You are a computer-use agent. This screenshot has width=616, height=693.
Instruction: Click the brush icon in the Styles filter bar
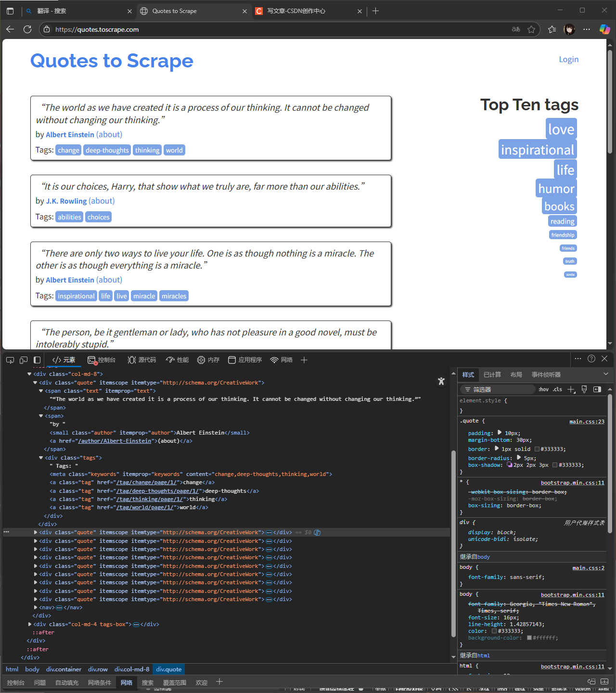[584, 389]
